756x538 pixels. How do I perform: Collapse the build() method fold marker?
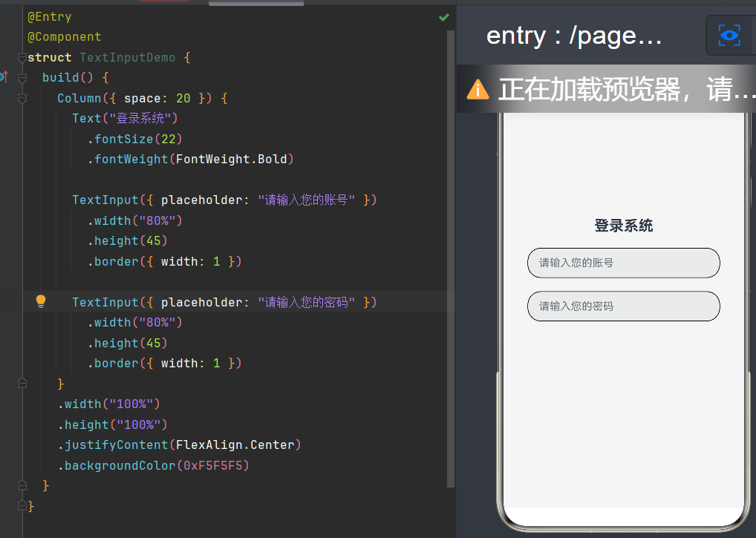(22, 78)
